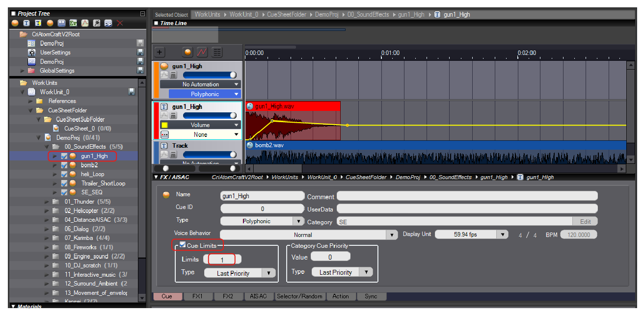Click the list view icon above tracks
This screenshot has height=314, width=644.
coord(216,52)
